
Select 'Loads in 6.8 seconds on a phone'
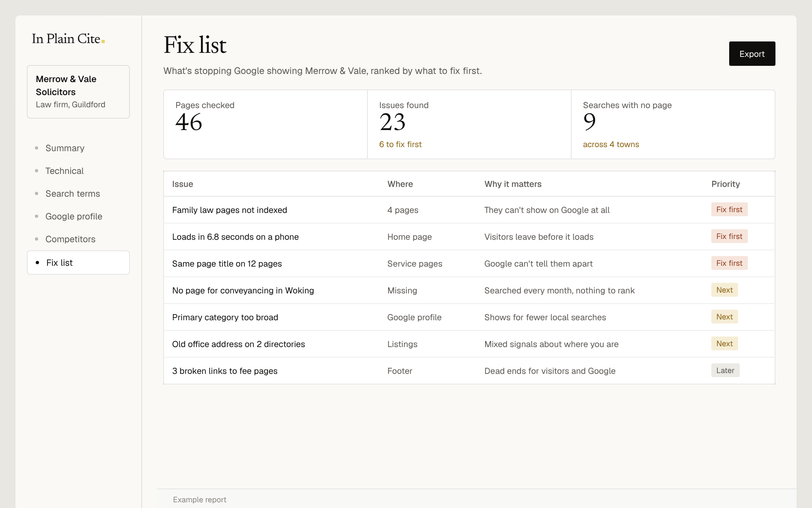click(x=235, y=237)
